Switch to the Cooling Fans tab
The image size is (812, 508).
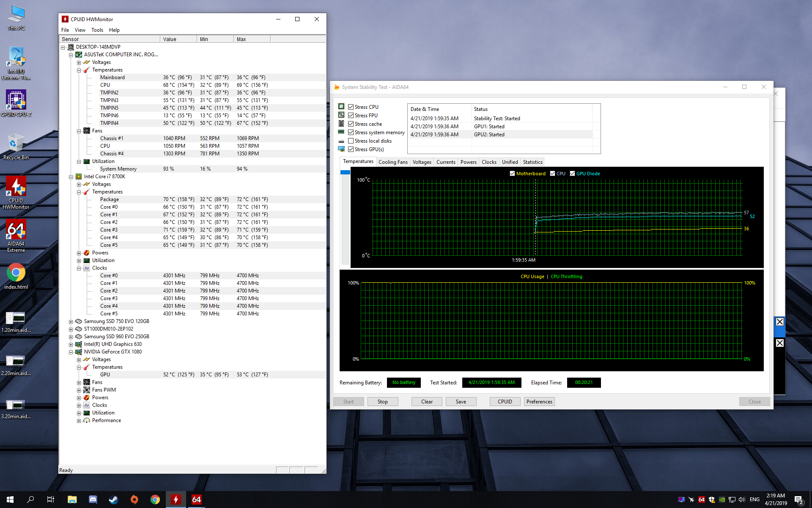(x=393, y=162)
